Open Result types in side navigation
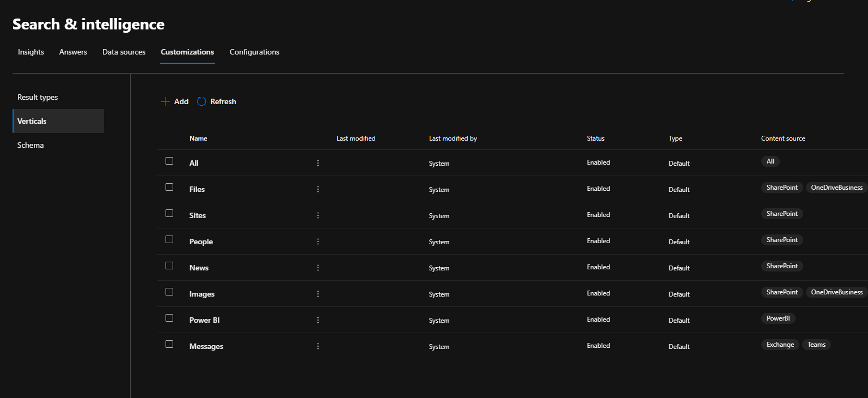Image resolution: width=868 pixels, height=398 pixels. coord(38,97)
